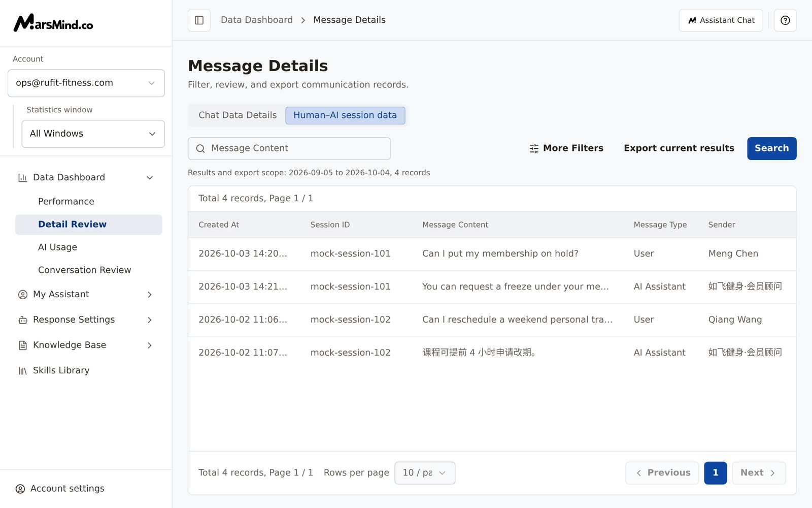The image size is (812, 508).
Task: Go to Next page
Action: tap(759, 473)
